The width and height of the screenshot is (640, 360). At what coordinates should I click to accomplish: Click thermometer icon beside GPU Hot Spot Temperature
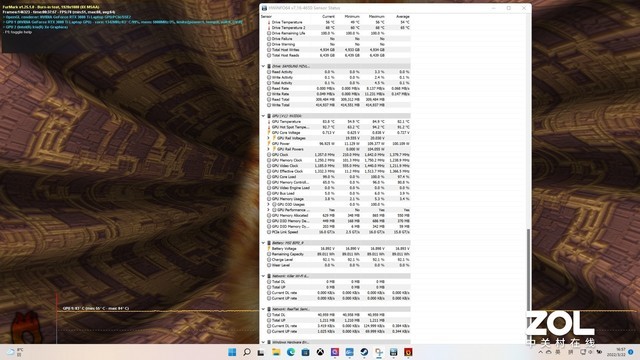coord(269,127)
